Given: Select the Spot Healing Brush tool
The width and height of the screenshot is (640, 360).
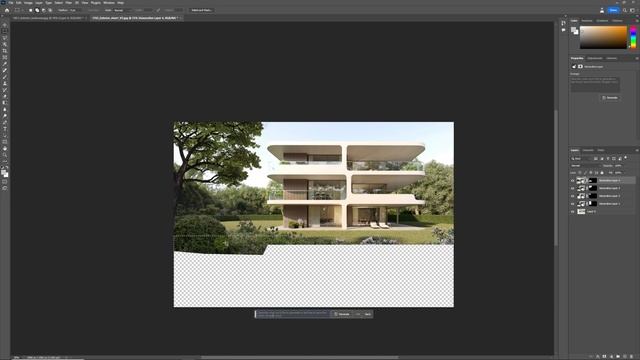Looking at the screenshot, I should pyautogui.click(x=5, y=70).
